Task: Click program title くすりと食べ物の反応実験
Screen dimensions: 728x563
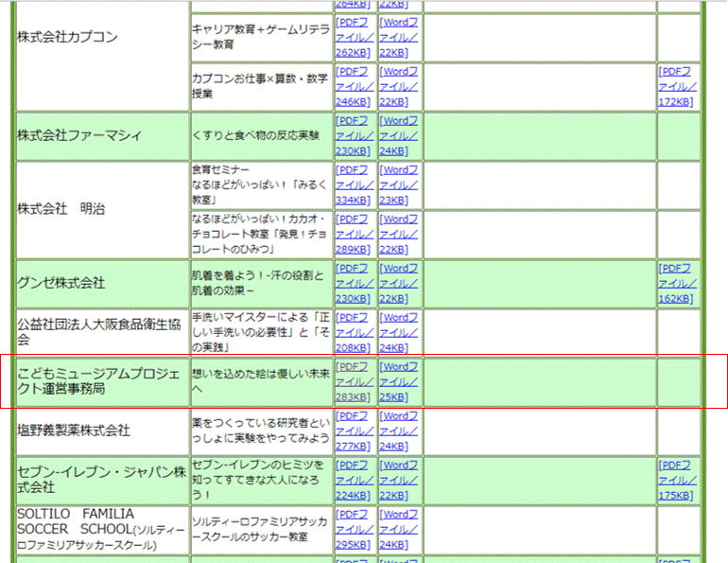Action: (x=256, y=135)
